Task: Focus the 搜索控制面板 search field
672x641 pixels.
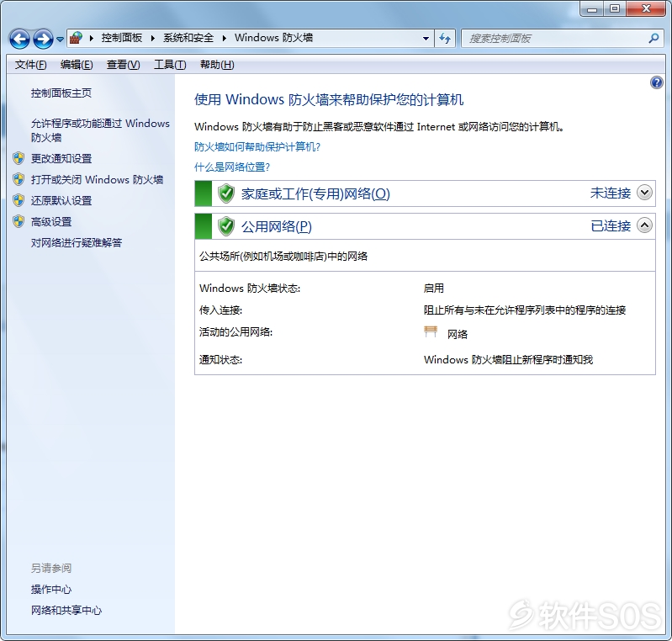Action: pyautogui.click(x=563, y=39)
